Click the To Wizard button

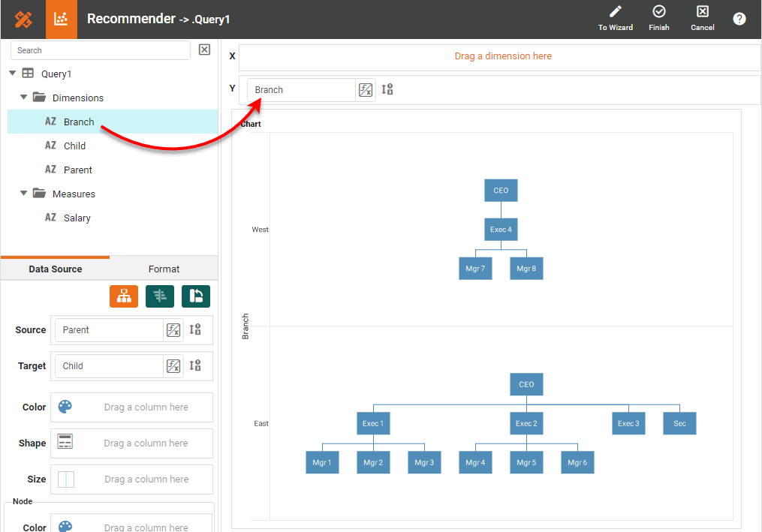pos(615,19)
